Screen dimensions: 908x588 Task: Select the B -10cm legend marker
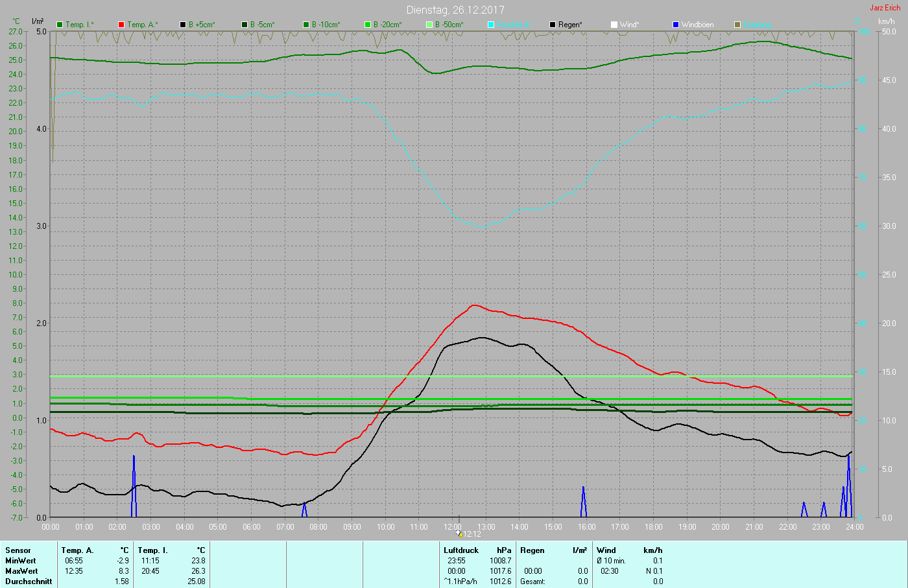[x=306, y=25]
